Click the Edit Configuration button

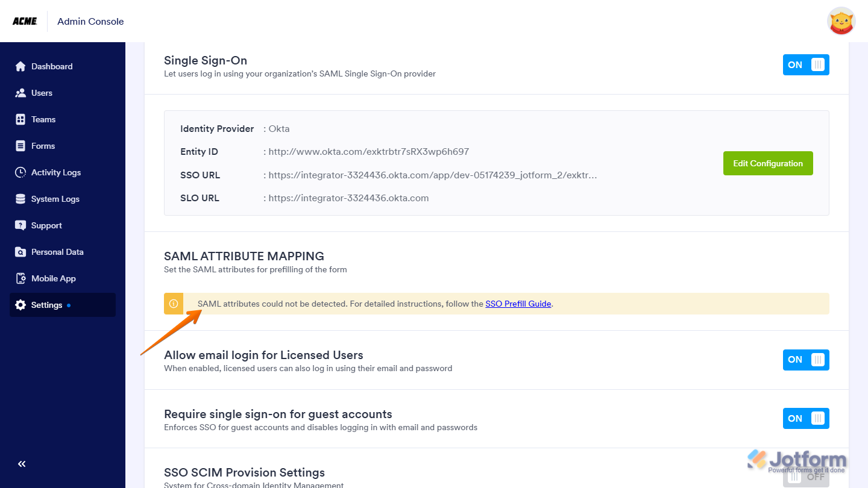pyautogui.click(x=768, y=163)
